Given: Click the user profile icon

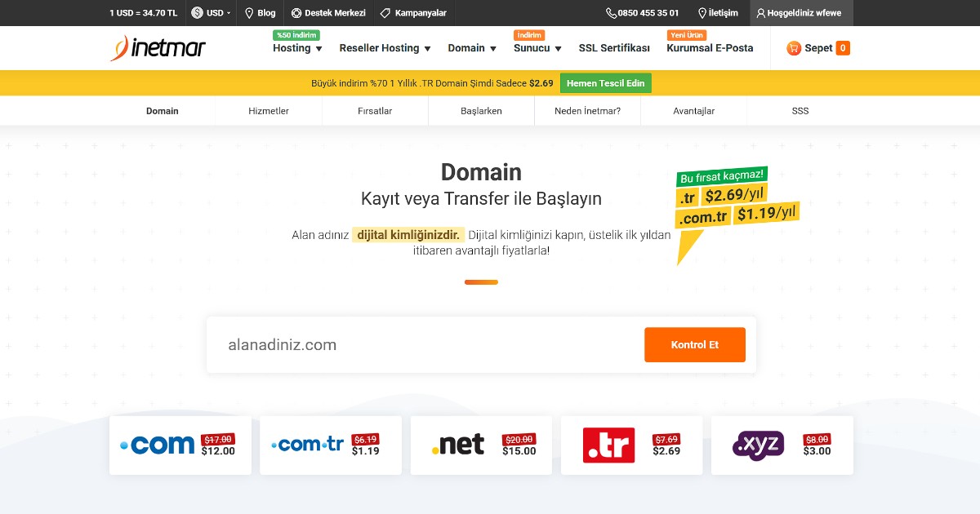Looking at the screenshot, I should coord(761,13).
